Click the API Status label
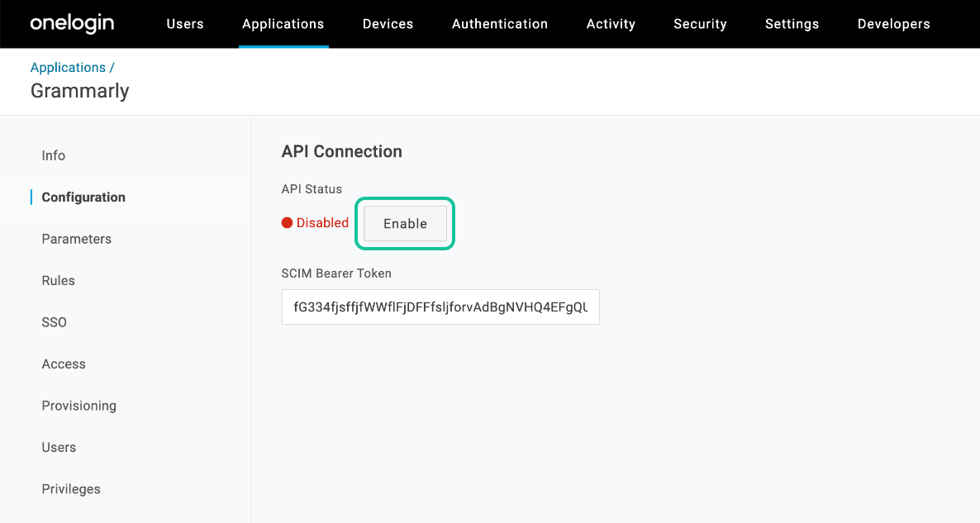This screenshot has height=523, width=980. (x=312, y=189)
